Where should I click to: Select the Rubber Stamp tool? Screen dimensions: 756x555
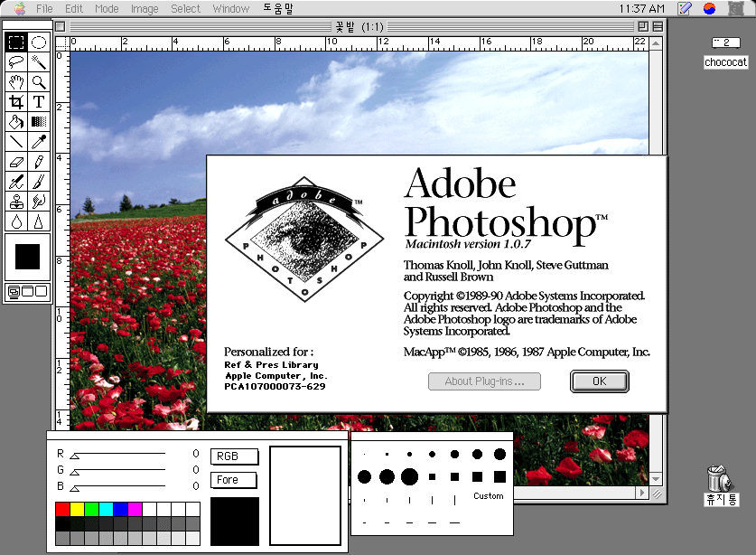pyautogui.click(x=16, y=202)
